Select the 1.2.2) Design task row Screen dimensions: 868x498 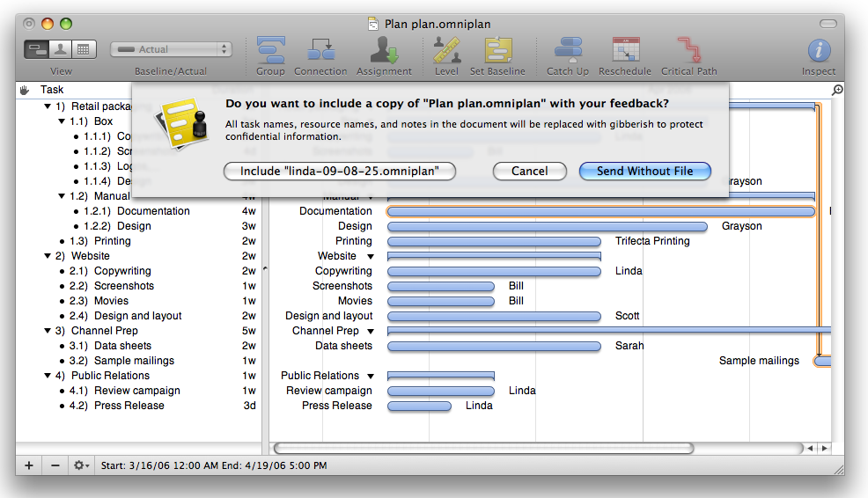(138, 226)
